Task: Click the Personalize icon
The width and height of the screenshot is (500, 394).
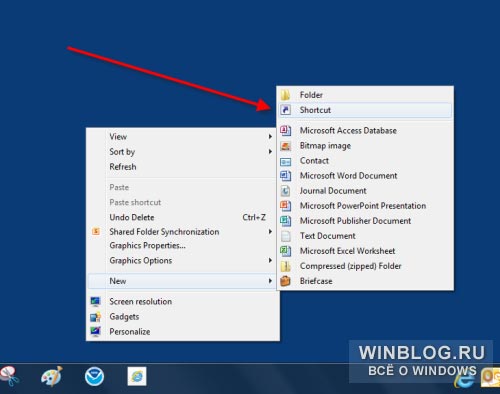Action: (95, 331)
